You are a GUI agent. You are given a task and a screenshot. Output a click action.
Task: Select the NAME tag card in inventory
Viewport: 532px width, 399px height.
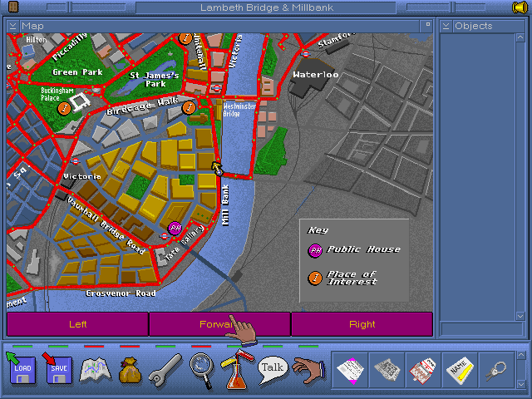point(460,370)
